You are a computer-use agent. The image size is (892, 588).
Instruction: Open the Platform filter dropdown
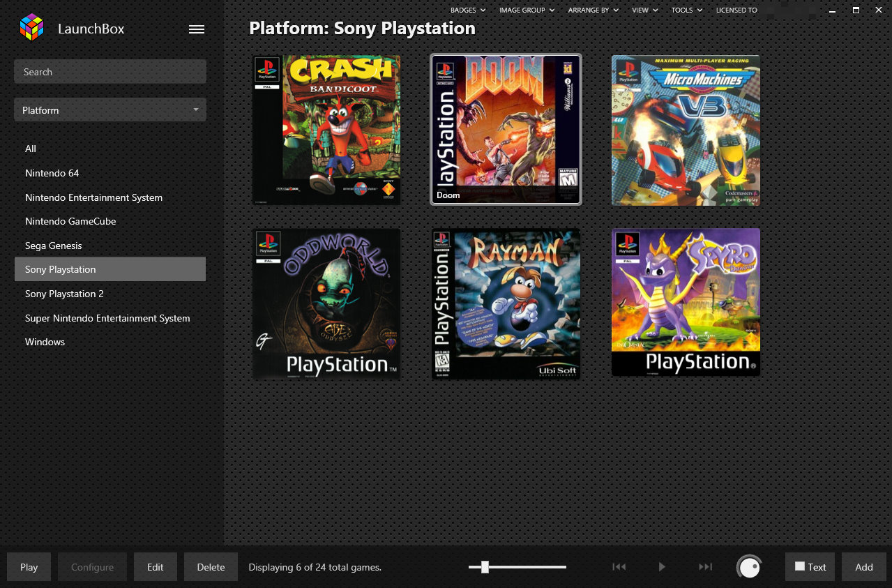pos(110,110)
